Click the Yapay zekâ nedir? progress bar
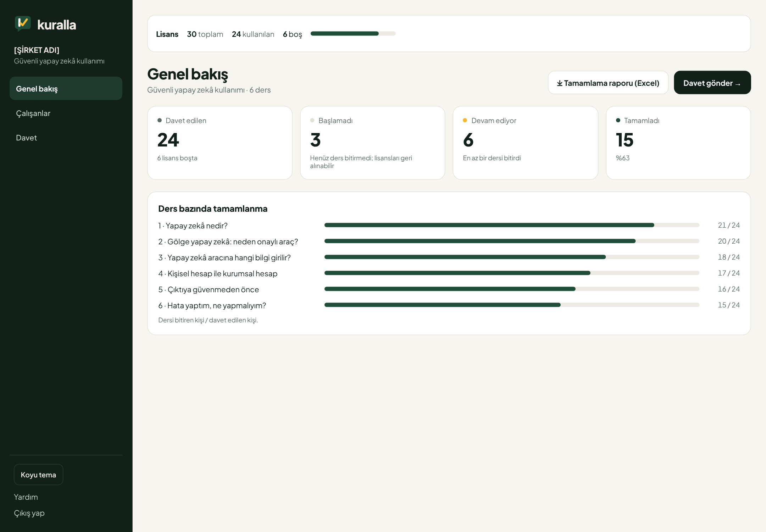The height and width of the screenshot is (532, 766). 512,225
